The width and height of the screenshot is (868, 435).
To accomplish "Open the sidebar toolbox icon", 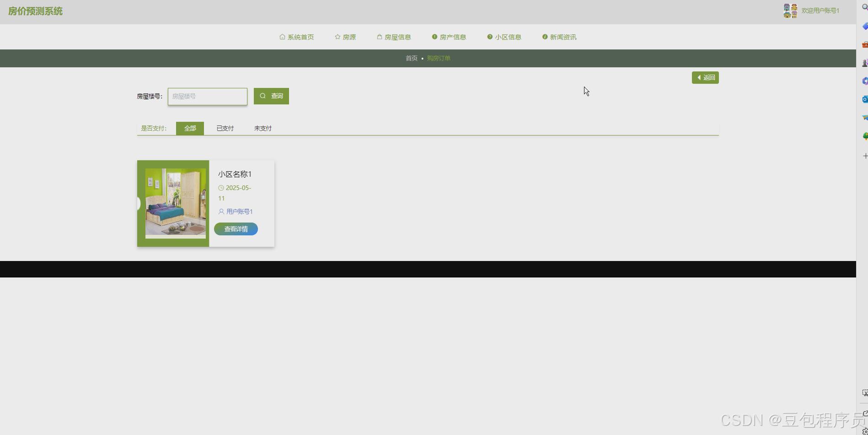I will pyautogui.click(x=865, y=45).
